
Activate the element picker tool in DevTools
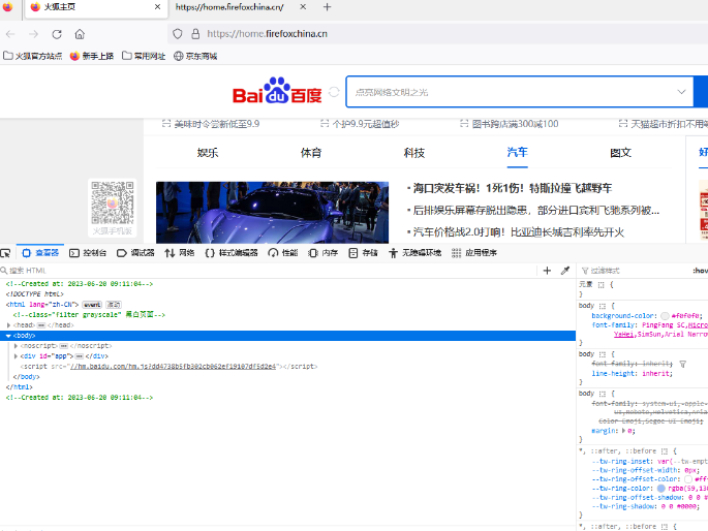point(6,253)
